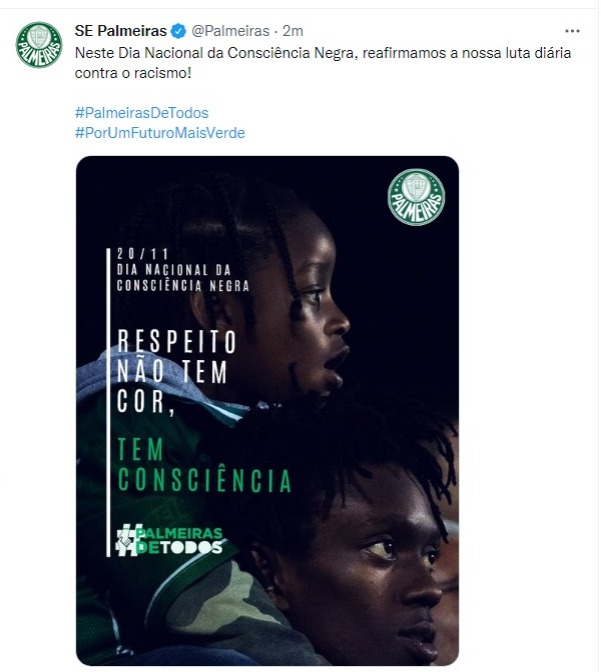Image resolution: width=601 pixels, height=672 pixels.
Task: Click the 'Dia Nacional da Consciência Negra' image caption
Action: [x=183, y=278]
